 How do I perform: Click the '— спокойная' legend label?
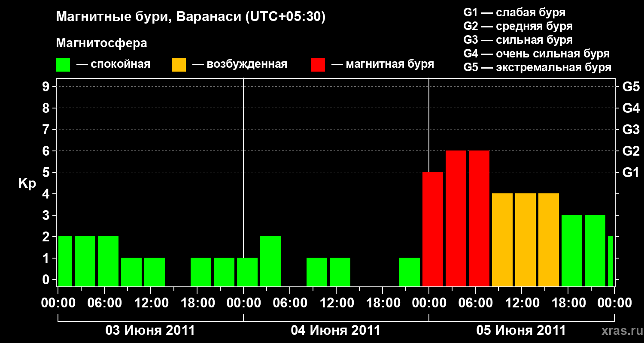(x=113, y=64)
